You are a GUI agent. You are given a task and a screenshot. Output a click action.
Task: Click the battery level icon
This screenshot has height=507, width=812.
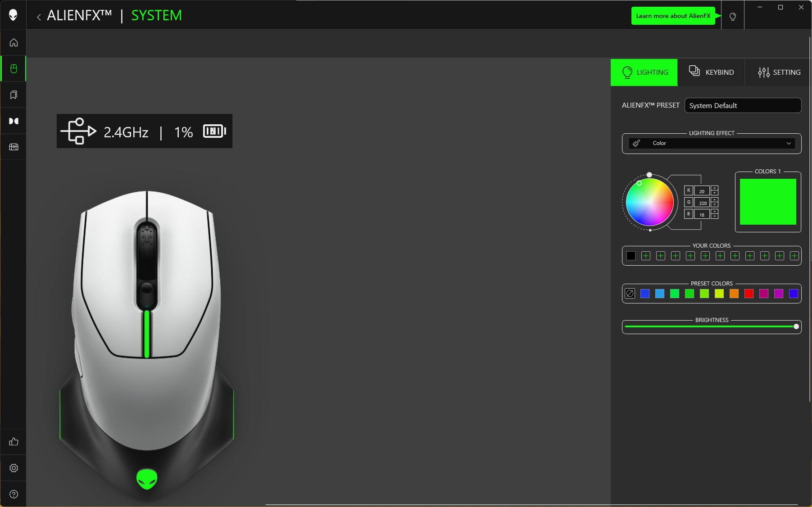214,131
